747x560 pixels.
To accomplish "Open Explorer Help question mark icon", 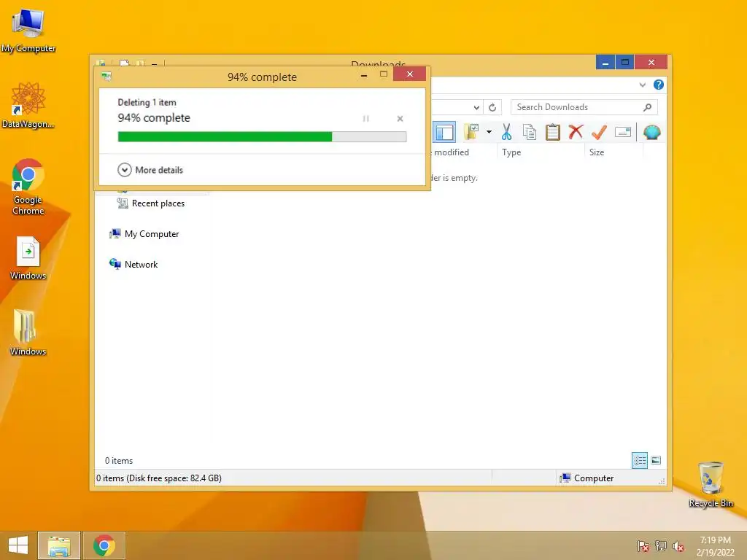I will 659,85.
